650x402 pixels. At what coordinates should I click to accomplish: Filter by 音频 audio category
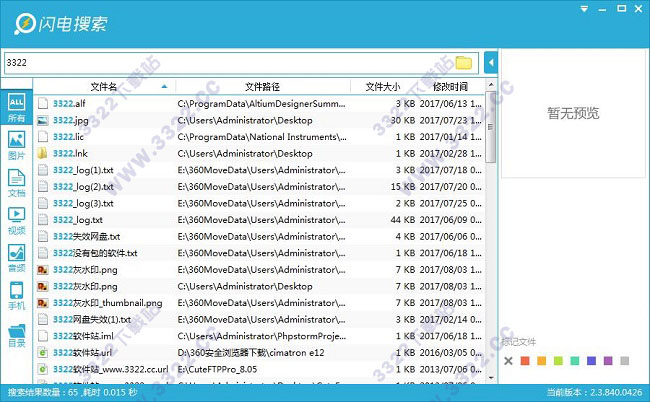(16, 258)
